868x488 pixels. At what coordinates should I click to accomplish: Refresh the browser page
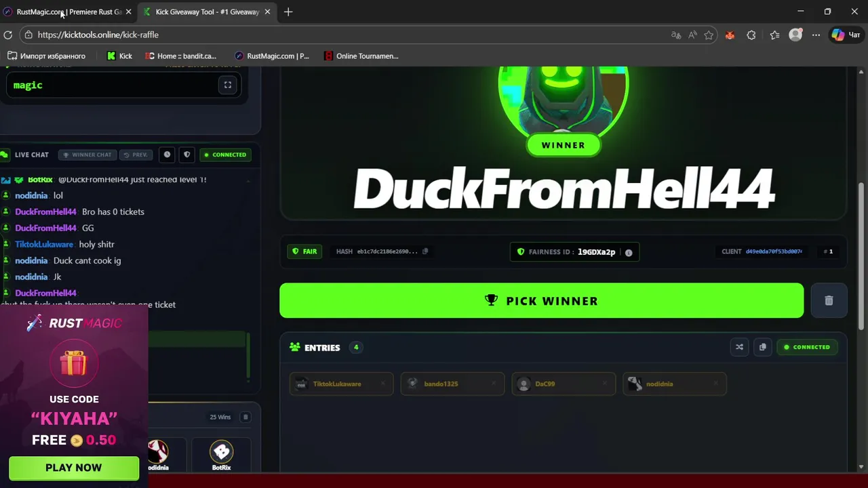click(8, 35)
